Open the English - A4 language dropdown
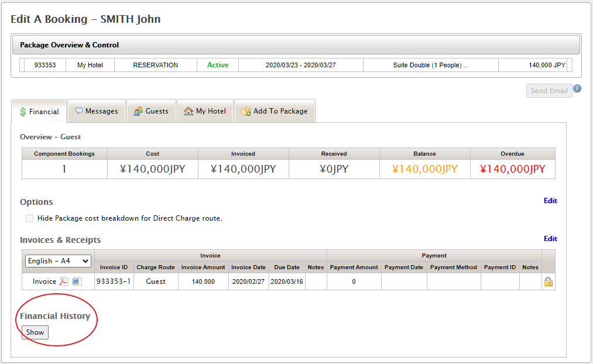 point(58,261)
